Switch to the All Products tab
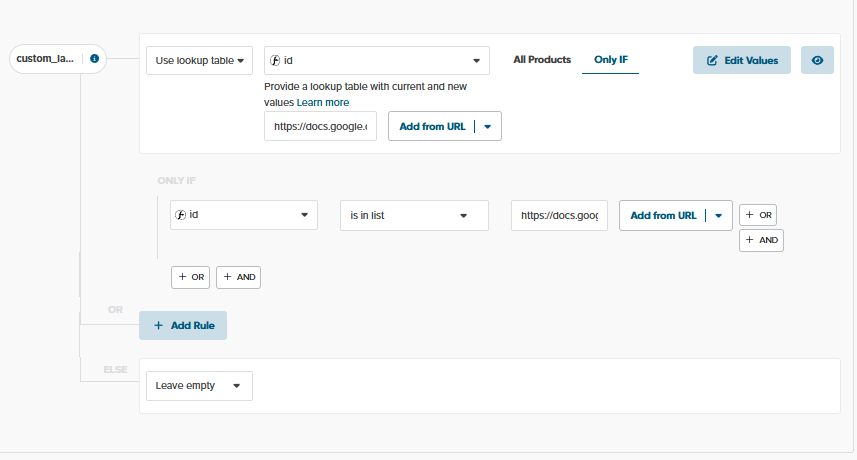Image resolution: width=857 pixels, height=460 pixels. click(542, 60)
